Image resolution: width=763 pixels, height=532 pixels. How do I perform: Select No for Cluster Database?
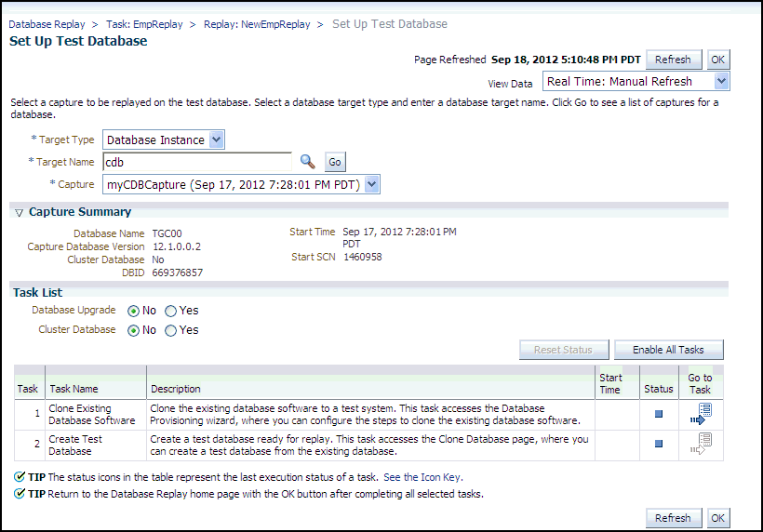pyautogui.click(x=133, y=330)
